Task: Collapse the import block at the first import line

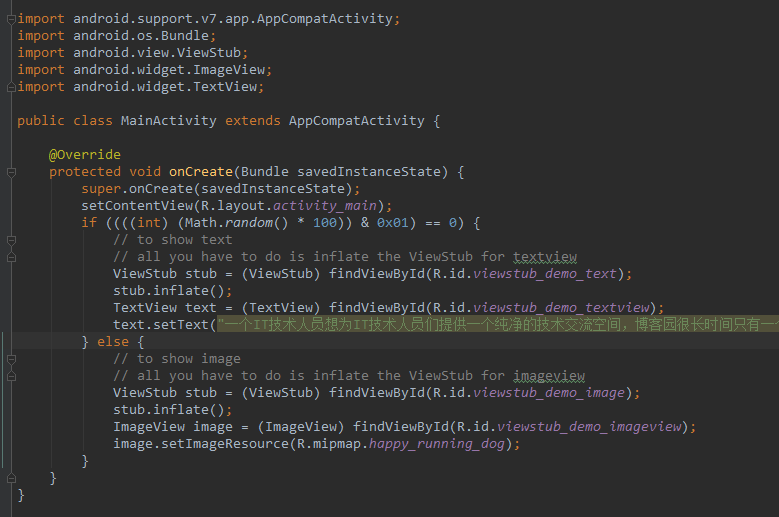Action: tap(11, 19)
